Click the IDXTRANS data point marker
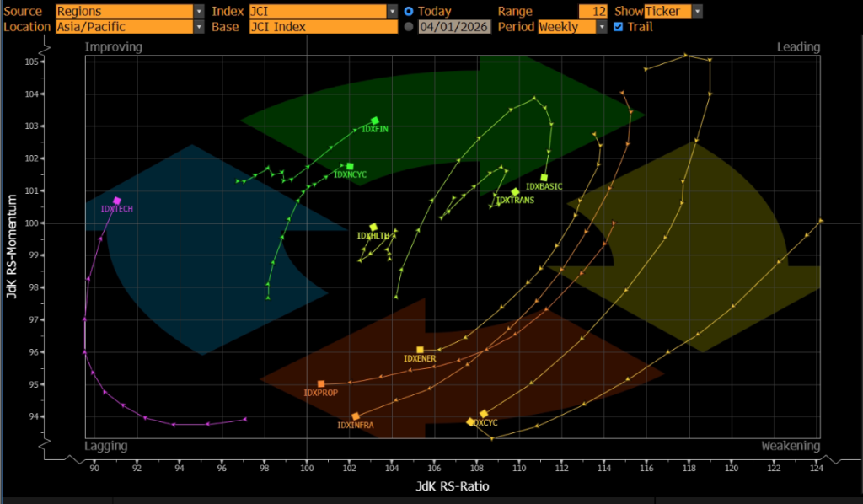This screenshot has height=504, width=863. click(515, 192)
